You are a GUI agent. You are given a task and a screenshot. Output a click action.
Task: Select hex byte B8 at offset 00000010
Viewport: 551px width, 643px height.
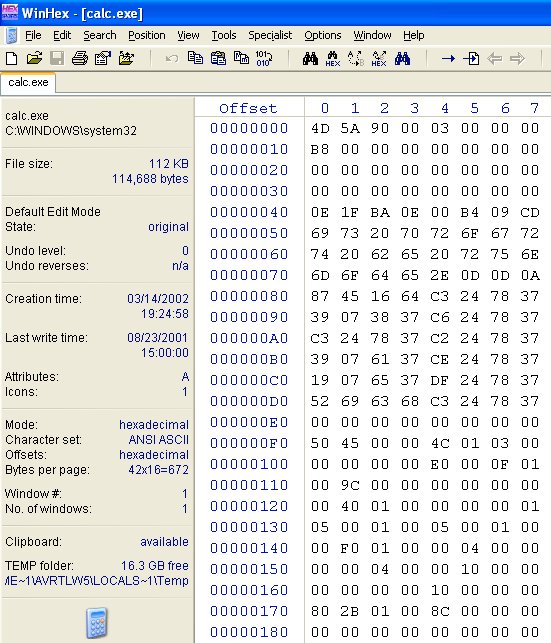tap(320, 149)
